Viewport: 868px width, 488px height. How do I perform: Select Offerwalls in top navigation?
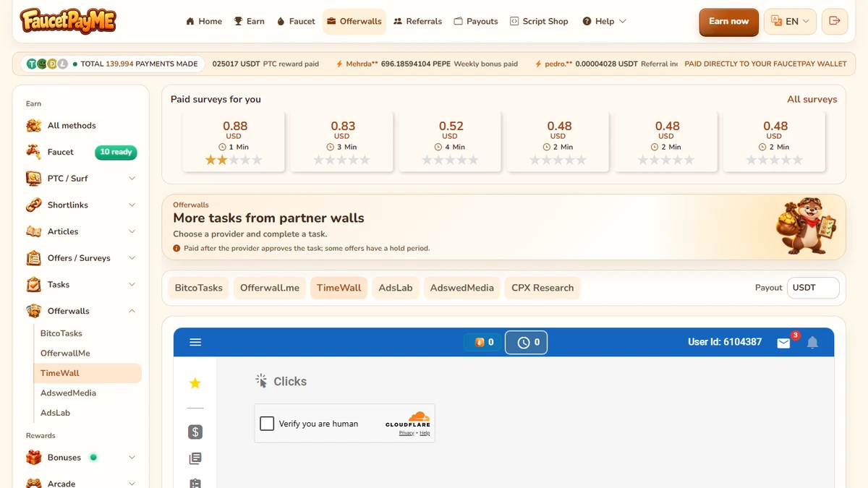pyautogui.click(x=354, y=21)
